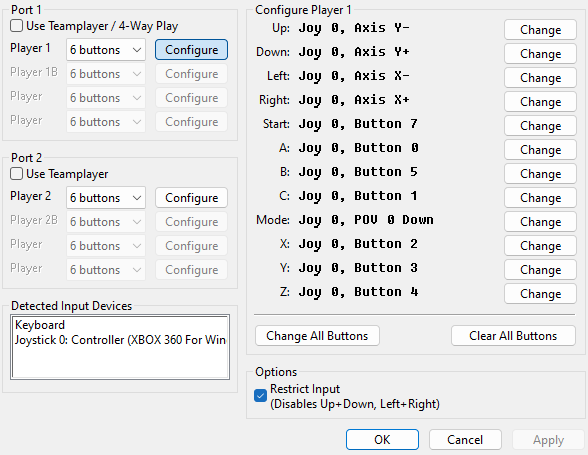The image size is (588, 455).
Task: Select Keyboard in Detected Input Devices
Action: point(40,325)
